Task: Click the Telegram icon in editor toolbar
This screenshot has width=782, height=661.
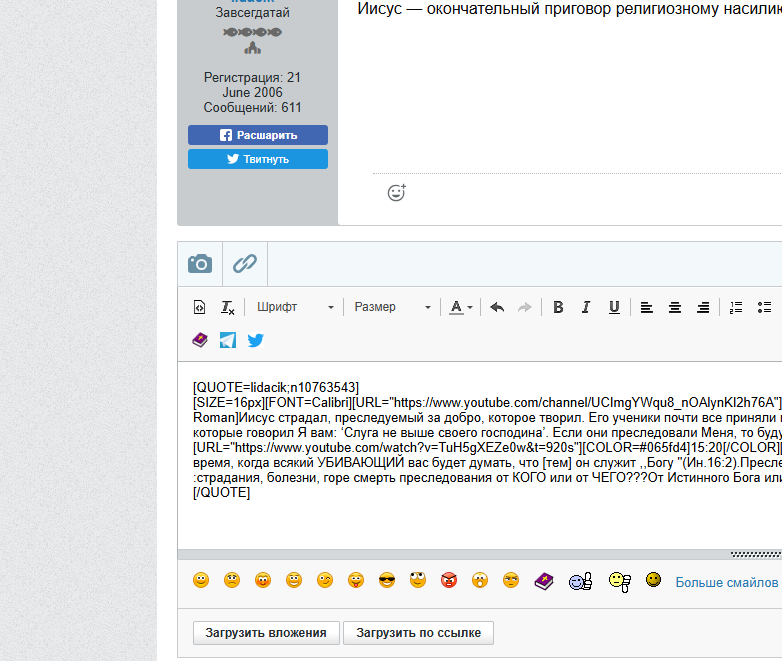Action: pyautogui.click(x=228, y=340)
